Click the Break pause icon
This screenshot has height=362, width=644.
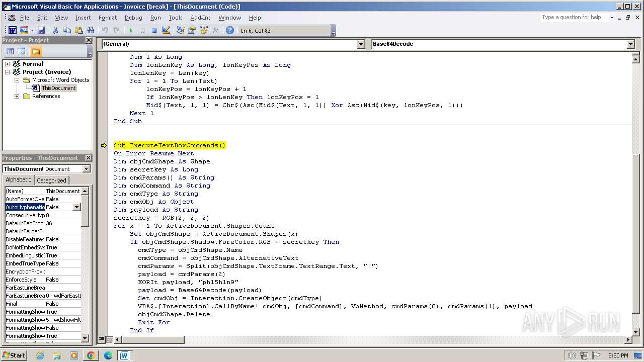point(142,31)
